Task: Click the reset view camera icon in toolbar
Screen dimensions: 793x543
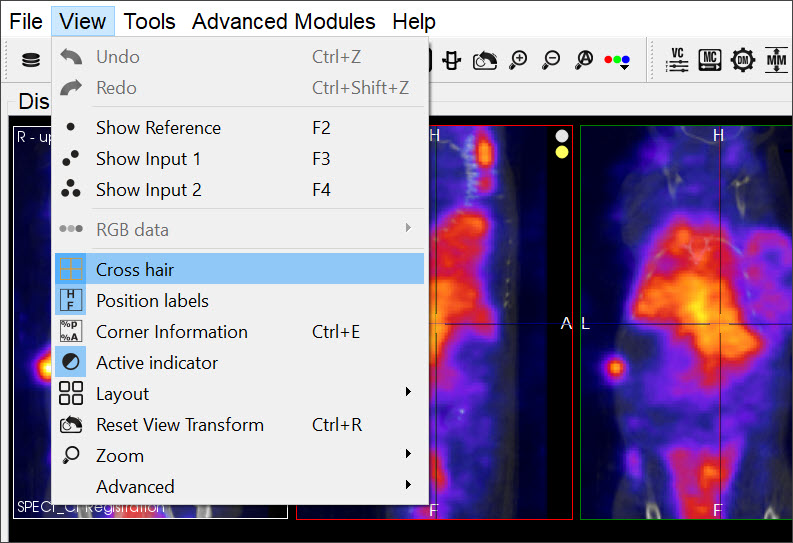Action: pos(485,60)
